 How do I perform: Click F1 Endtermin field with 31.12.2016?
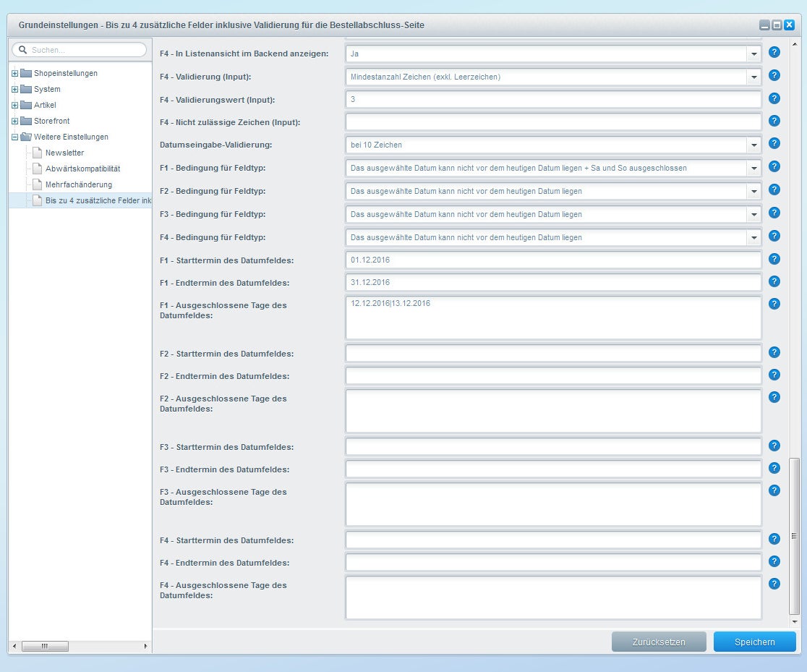point(553,282)
